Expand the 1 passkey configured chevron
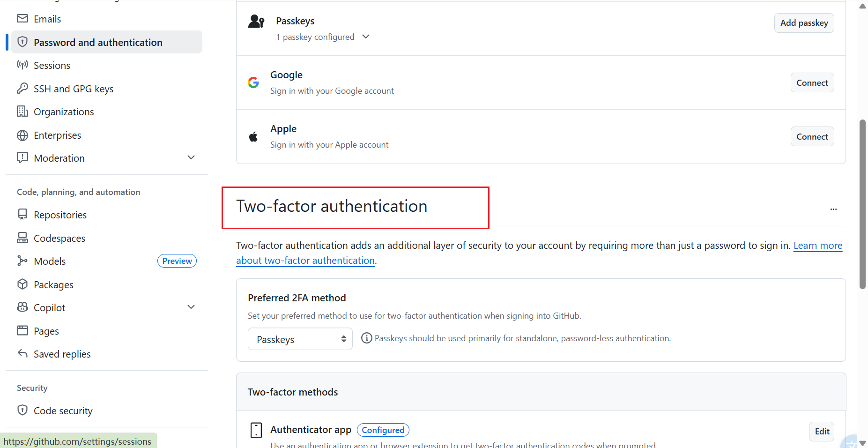 (366, 37)
